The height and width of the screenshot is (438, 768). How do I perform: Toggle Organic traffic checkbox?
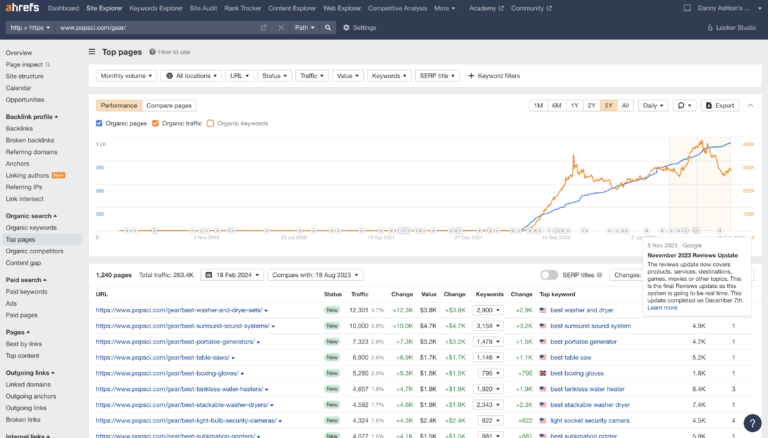[155, 123]
